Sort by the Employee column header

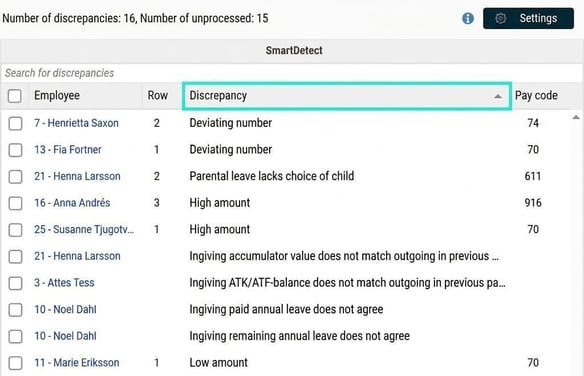coord(57,95)
